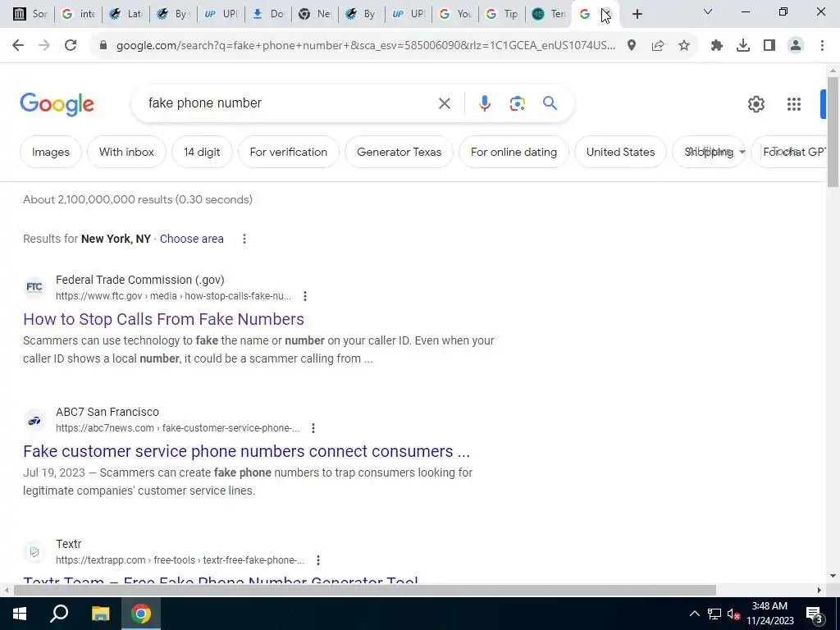Screen dimensions: 840x630
Task: Open the Extensions puzzle icon
Action: 717,46
